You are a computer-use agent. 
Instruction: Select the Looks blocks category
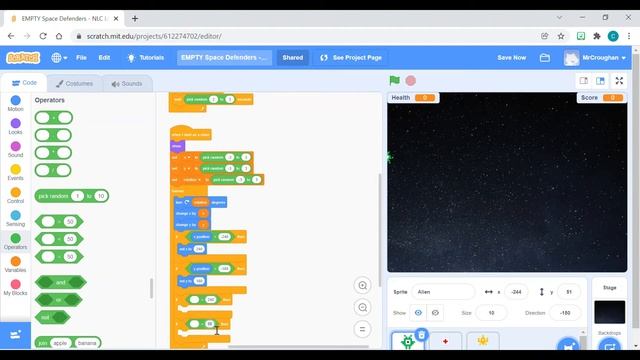pyautogui.click(x=16, y=126)
